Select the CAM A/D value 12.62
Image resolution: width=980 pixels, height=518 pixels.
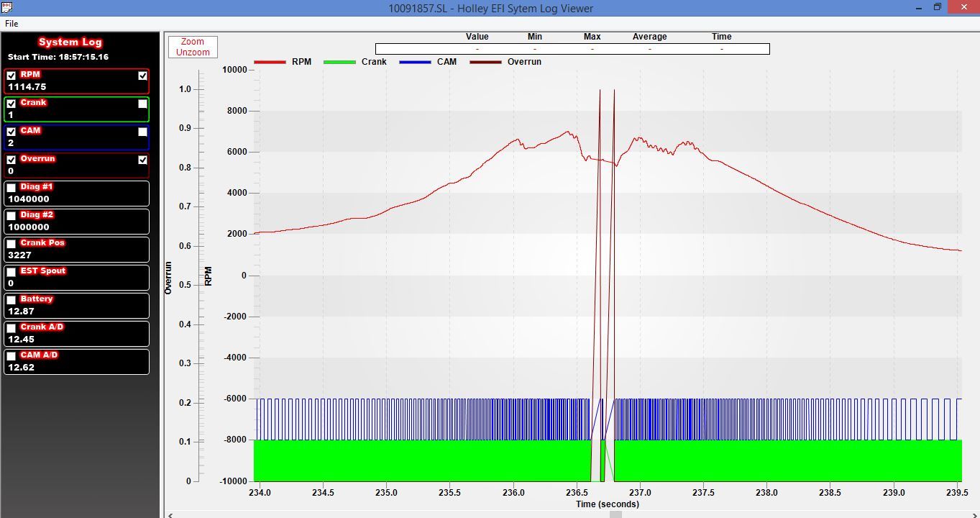click(21, 368)
